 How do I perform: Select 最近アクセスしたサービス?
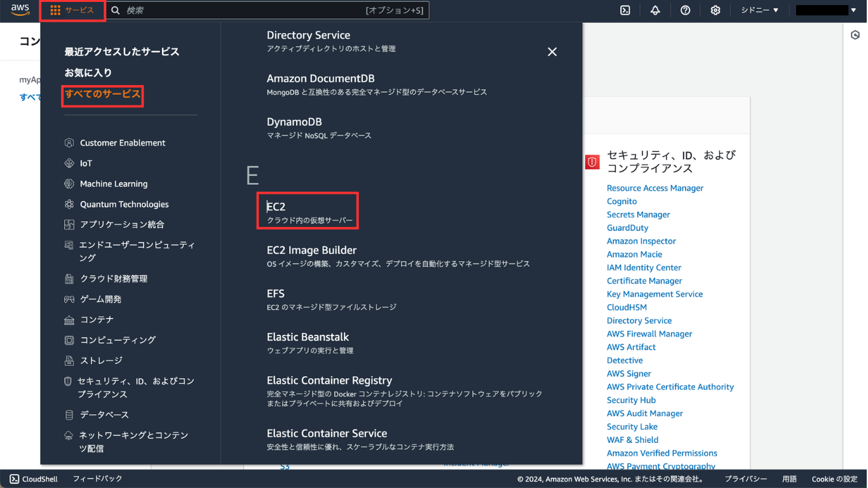(122, 51)
